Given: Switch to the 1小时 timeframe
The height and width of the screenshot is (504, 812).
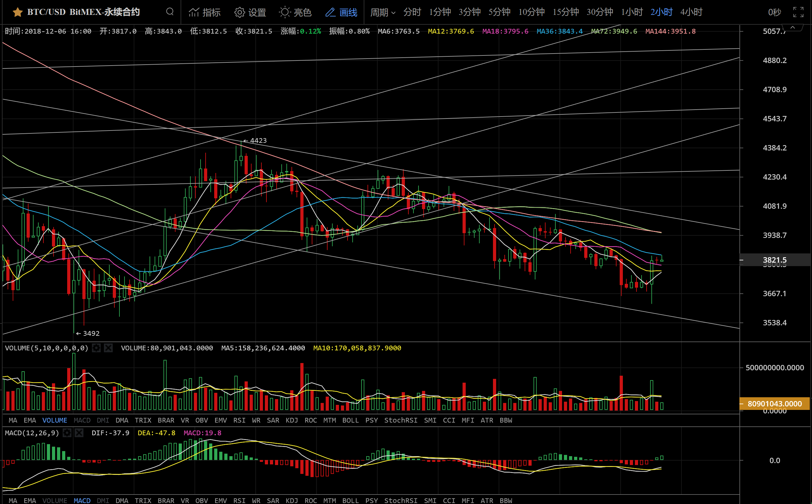Looking at the screenshot, I should pos(632,12).
